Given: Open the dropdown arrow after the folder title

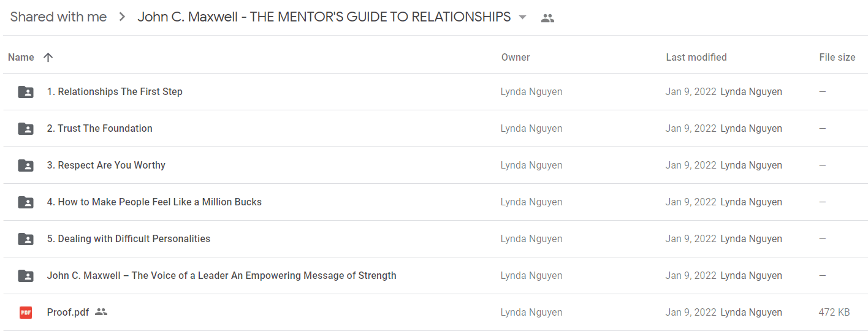Looking at the screenshot, I should pos(522,17).
